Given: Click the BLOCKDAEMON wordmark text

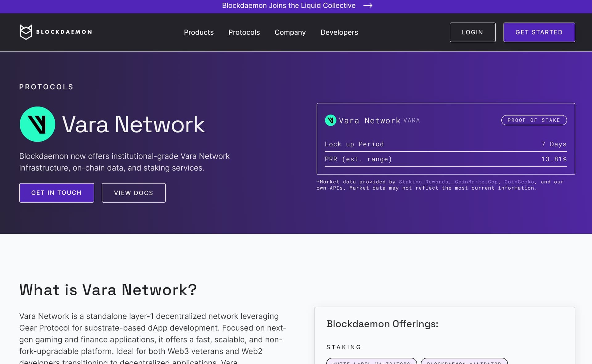Looking at the screenshot, I should [64, 32].
